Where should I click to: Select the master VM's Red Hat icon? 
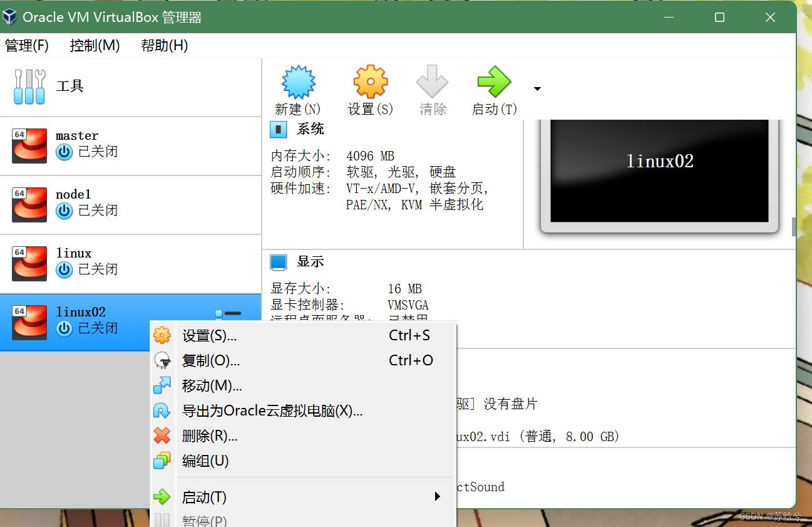[x=29, y=145]
